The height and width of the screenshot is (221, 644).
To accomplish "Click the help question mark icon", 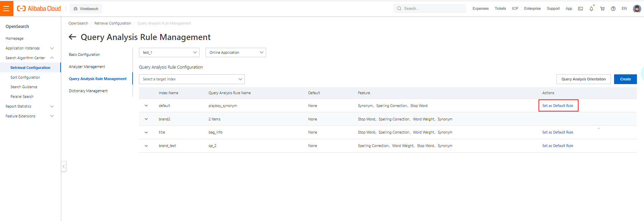I will pyautogui.click(x=613, y=9).
